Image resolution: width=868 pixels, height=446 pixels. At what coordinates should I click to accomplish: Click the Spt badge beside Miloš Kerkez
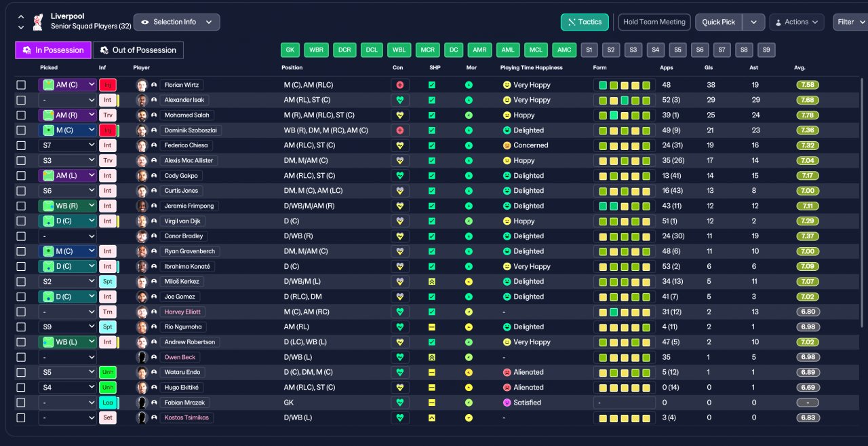point(108,281)
